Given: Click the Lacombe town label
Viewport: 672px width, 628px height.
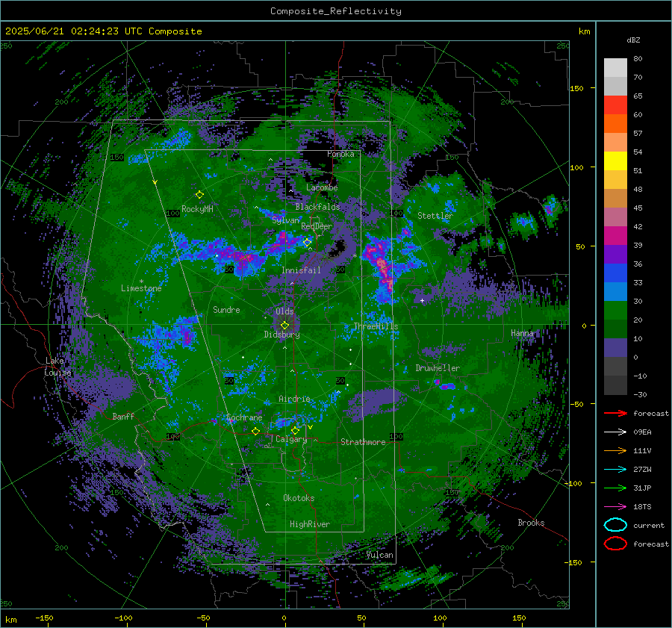Looking at the screenshot, I should pyautogui.click(x=322, y=187).
